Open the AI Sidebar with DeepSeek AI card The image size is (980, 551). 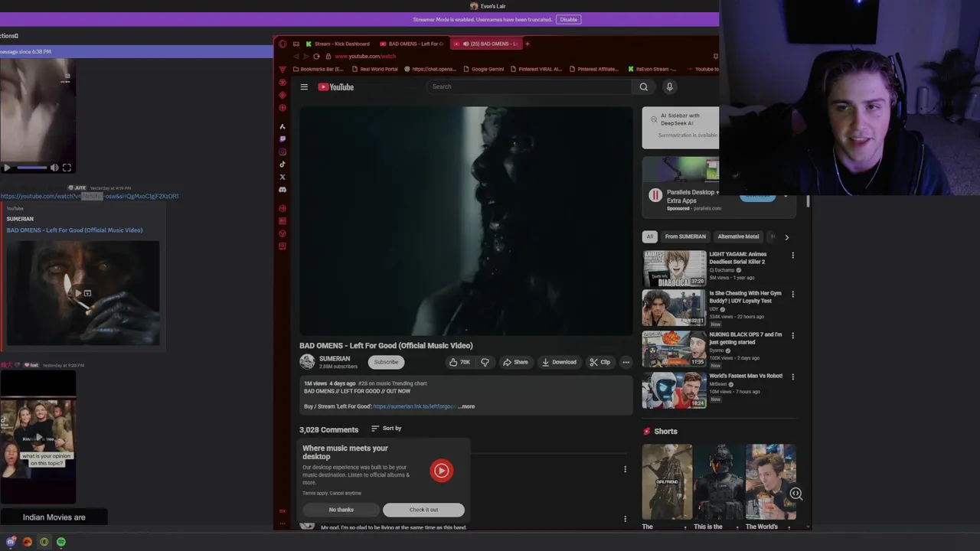click(x=681, y=127)
